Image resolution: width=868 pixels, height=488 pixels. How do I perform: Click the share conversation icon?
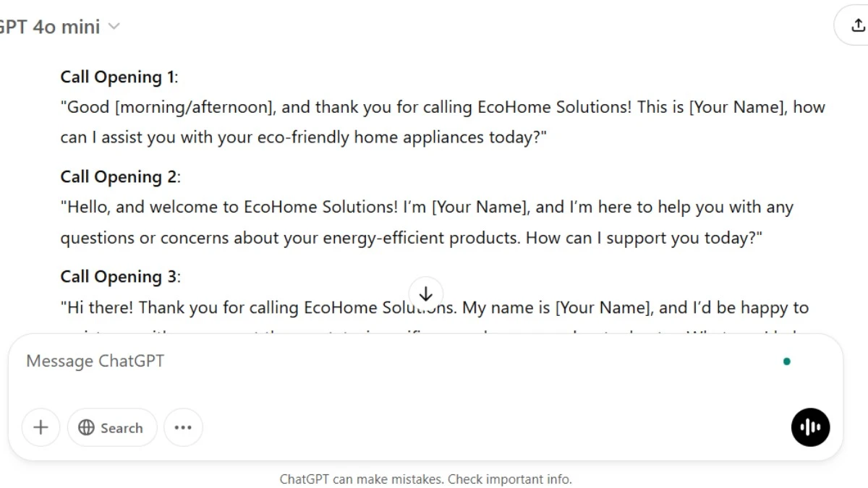point(858,25)
